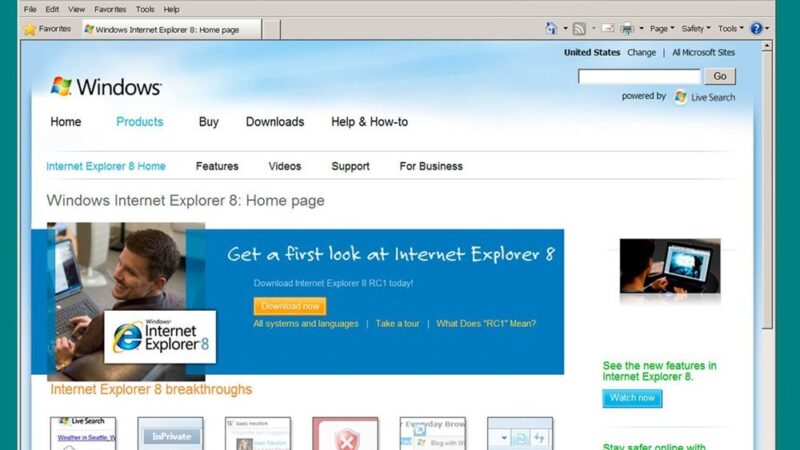The image size is (800, 450).
Task: Go to Home in the site navigation
Action: (66, 122)
